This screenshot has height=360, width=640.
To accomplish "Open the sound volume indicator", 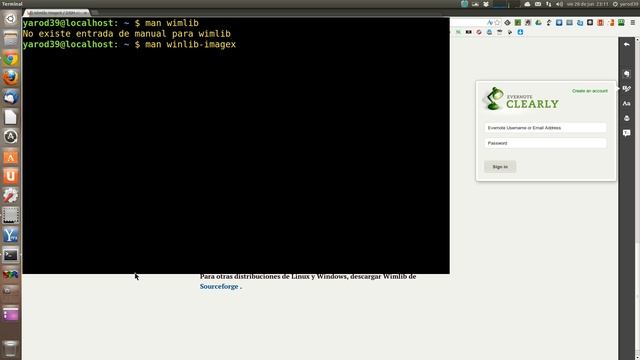I will (559, 4).
